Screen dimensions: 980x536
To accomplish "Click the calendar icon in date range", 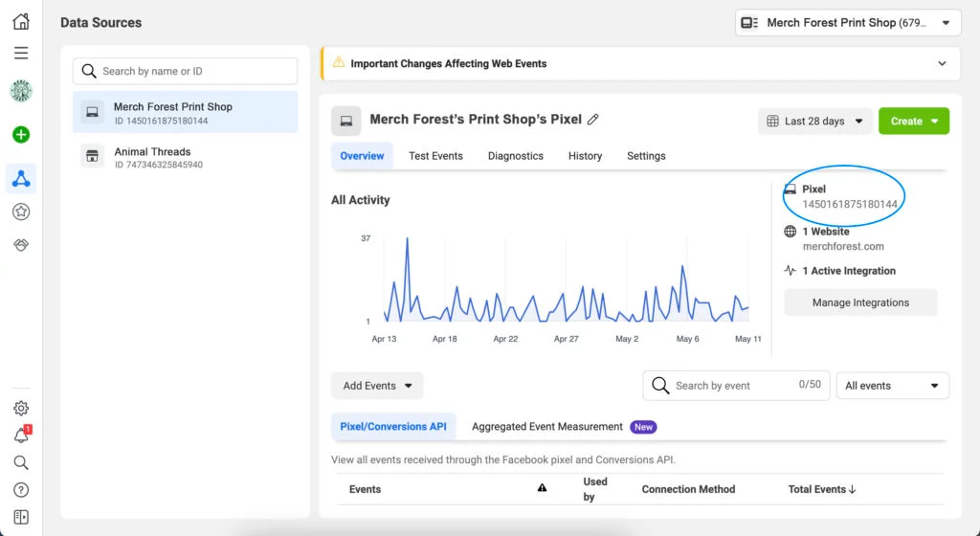I will [772, 122].
